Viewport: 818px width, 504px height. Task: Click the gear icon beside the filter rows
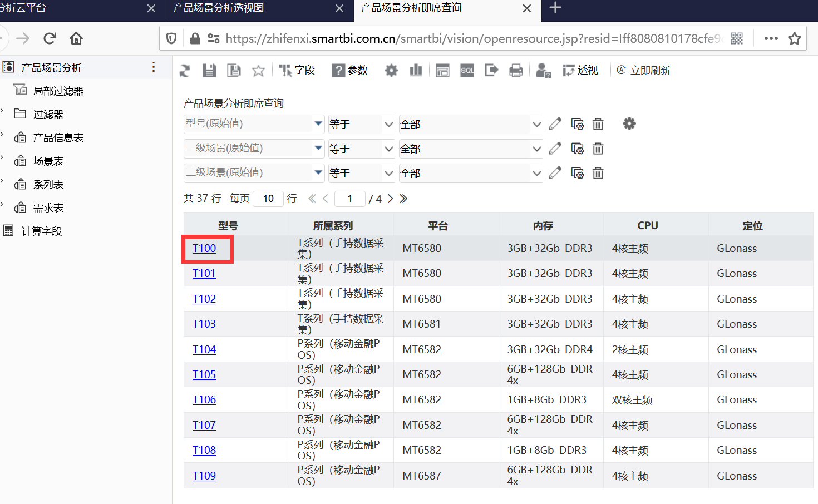(x=629, y=123)
